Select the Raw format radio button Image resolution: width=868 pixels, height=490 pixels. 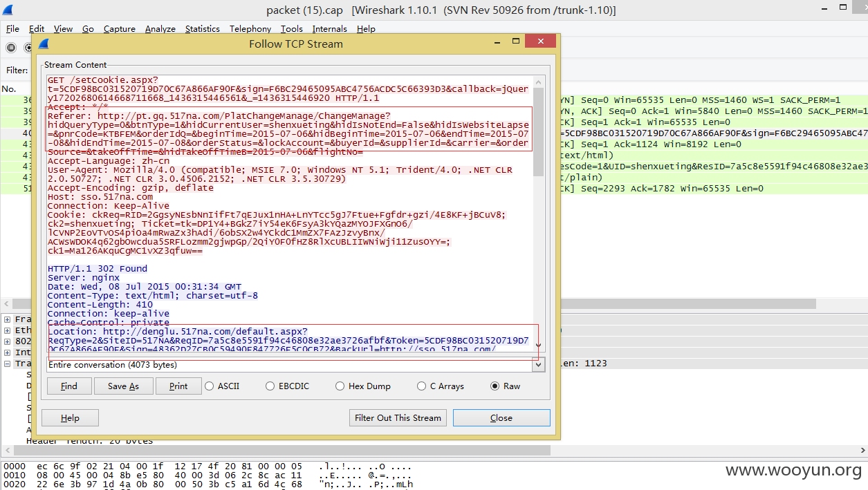point(495,386)
